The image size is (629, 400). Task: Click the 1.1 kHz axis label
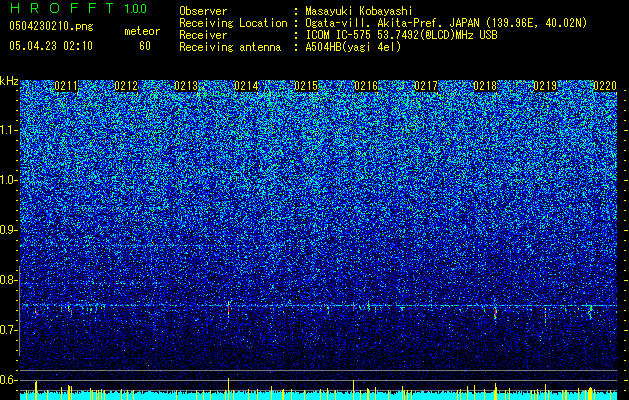9,130
